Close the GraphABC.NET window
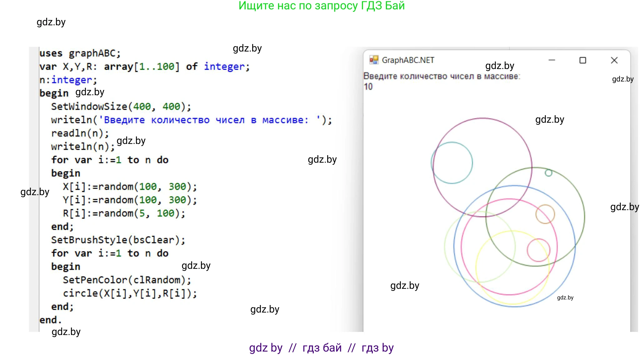This screenshot has width=644, height=355. 614,60
